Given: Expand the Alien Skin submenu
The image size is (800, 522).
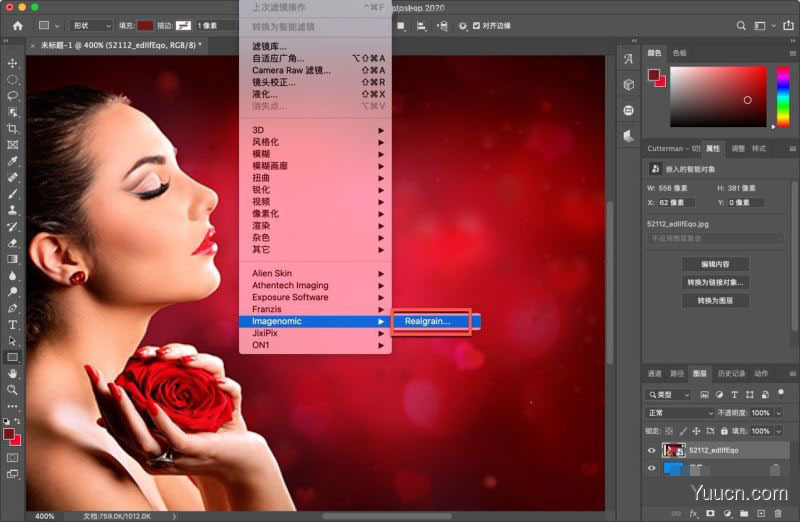Looking at the screenshot, I should (x=315, y=274).
